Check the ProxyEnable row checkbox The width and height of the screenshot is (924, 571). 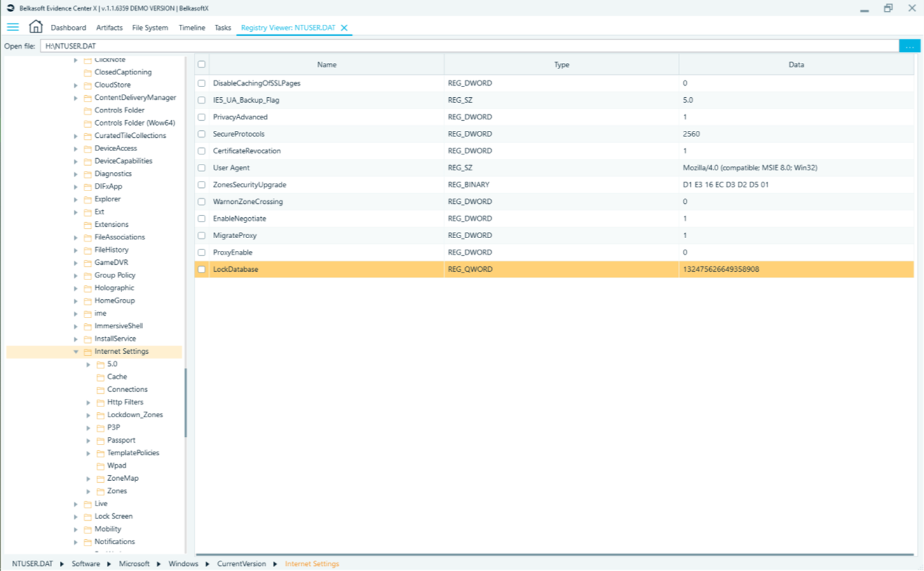[201, 252]
